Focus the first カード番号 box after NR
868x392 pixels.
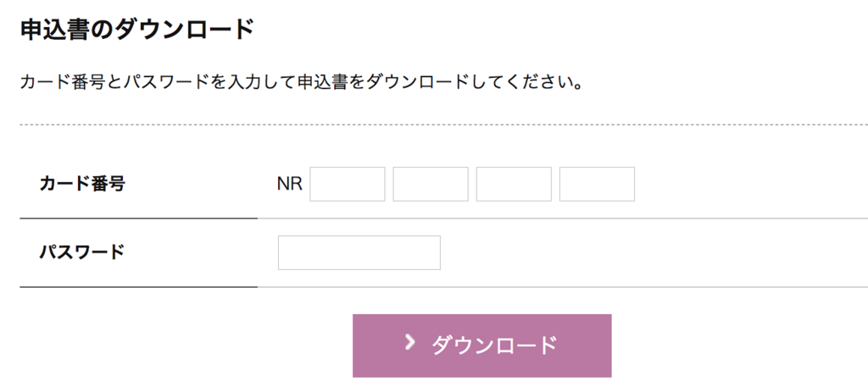[347, 184]
